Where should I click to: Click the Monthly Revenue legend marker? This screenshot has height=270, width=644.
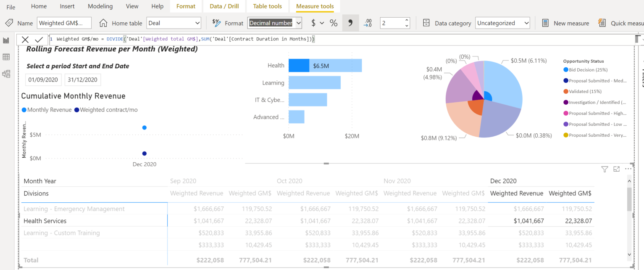pyautogui.click(x=24, y=110)
